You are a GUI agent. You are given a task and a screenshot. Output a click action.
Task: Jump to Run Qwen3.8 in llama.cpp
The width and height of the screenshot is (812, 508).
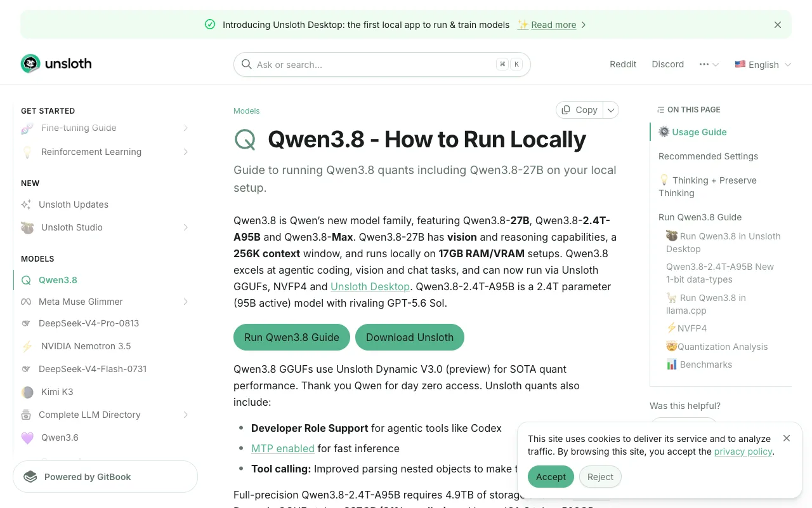(706, 304)
